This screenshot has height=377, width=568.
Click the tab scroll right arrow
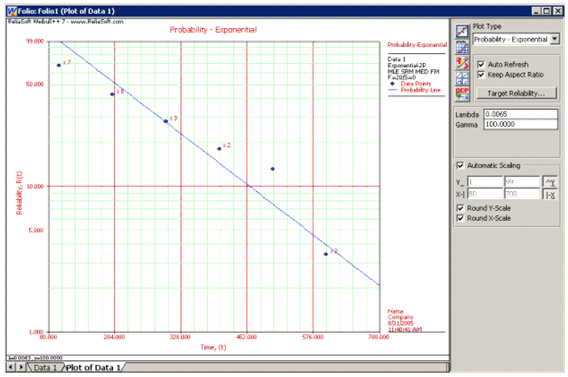click(21, 367)
